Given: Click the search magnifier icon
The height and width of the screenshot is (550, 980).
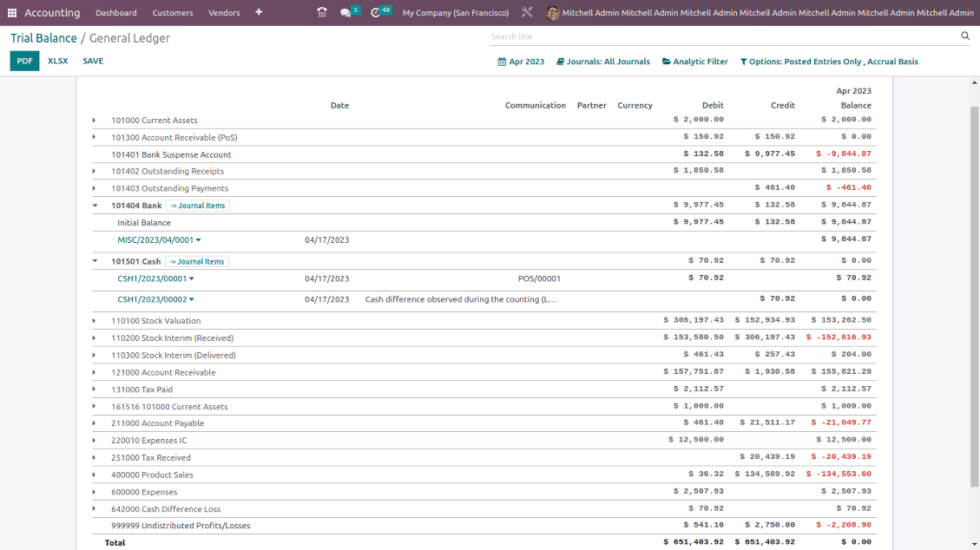Looking at the screenshot, I should click(965, 36).
